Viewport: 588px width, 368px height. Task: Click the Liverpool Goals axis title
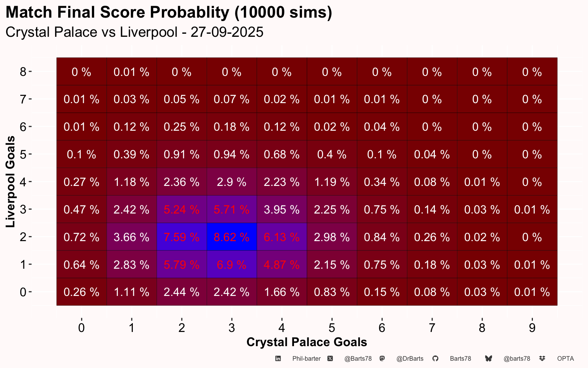tap(11, 182)
